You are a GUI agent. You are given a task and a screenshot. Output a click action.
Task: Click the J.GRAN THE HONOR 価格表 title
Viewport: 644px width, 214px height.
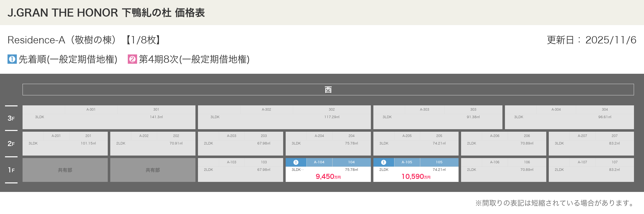(106, 13)
